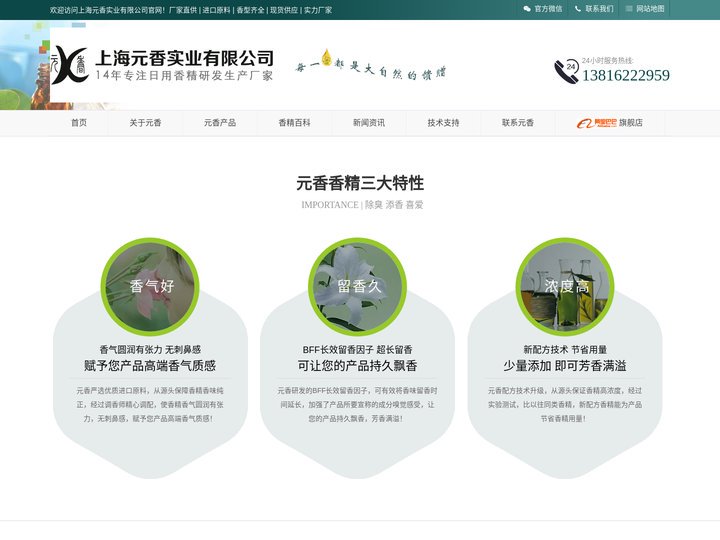Click heading 元香香精三大特性
This screenshot has height=540, width=720.
click(360, 183)
